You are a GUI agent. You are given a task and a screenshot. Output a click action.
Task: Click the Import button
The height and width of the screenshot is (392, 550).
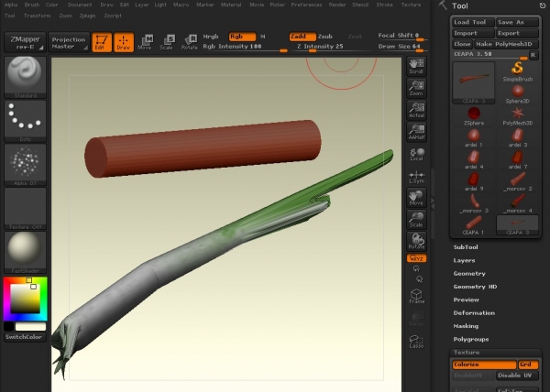[473, 33]
